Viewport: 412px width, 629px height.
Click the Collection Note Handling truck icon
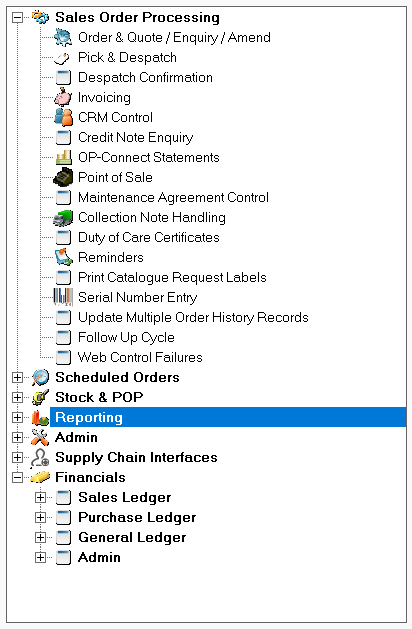point(63,217)
